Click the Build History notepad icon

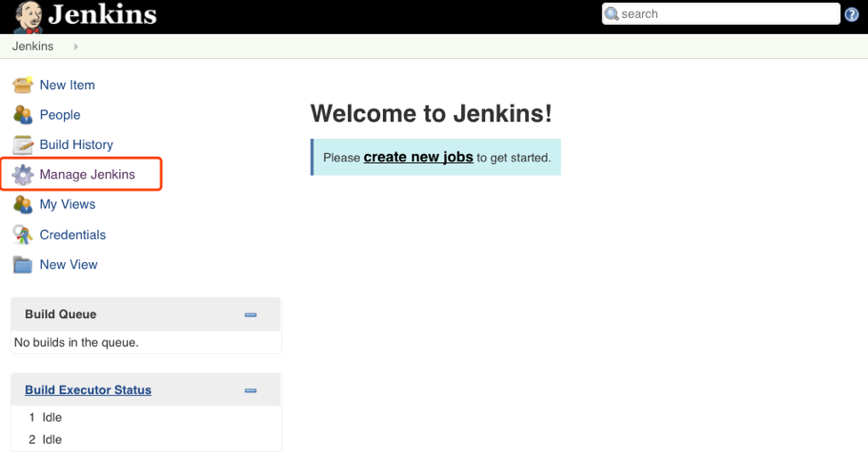coord(22,144)
